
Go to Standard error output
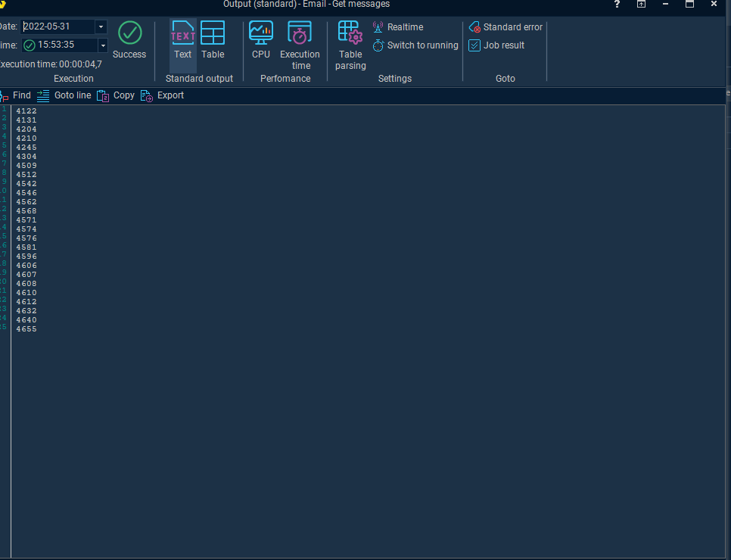click(505, 27)
